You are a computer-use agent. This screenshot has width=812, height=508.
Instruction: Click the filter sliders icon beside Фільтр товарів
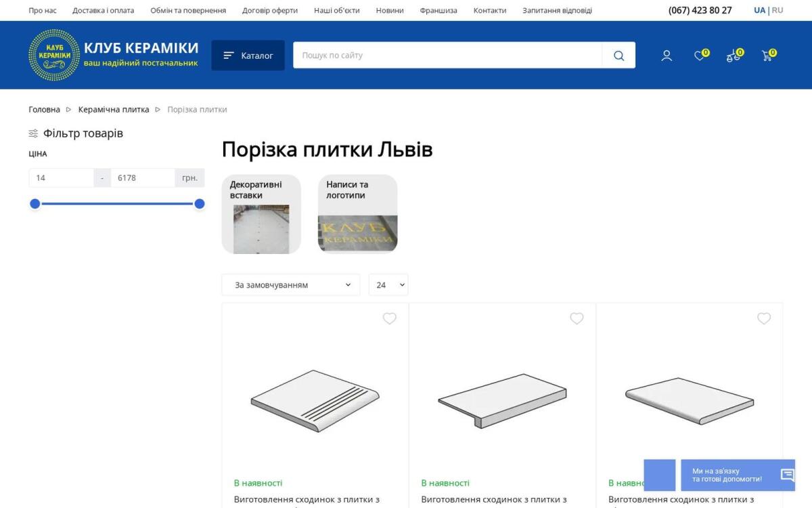click(33, 133)
